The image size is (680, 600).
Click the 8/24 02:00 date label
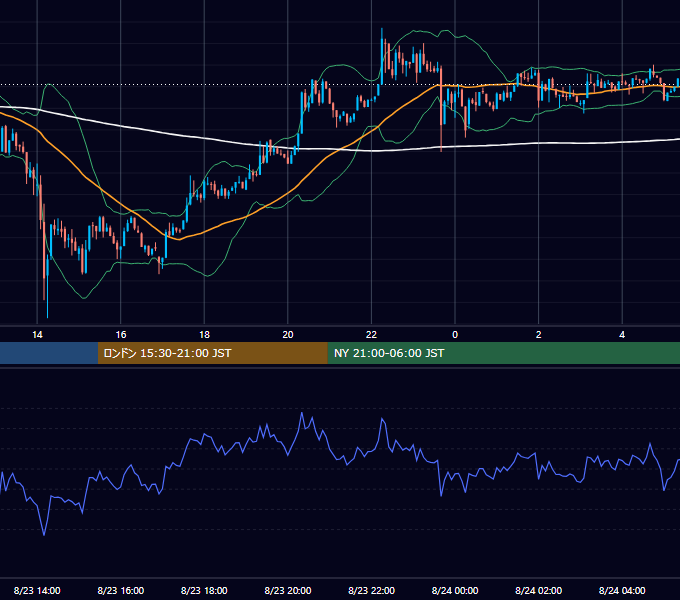539,590
